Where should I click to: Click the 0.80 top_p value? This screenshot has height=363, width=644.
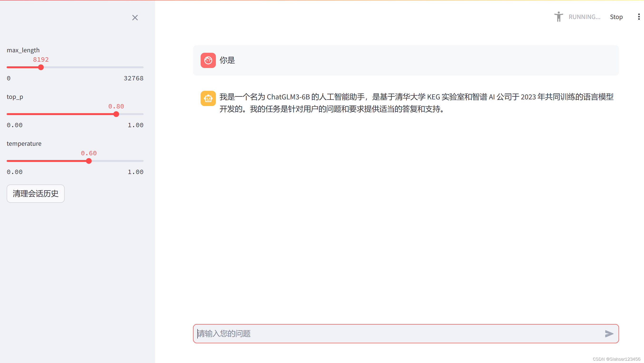[x=116, y=106]
